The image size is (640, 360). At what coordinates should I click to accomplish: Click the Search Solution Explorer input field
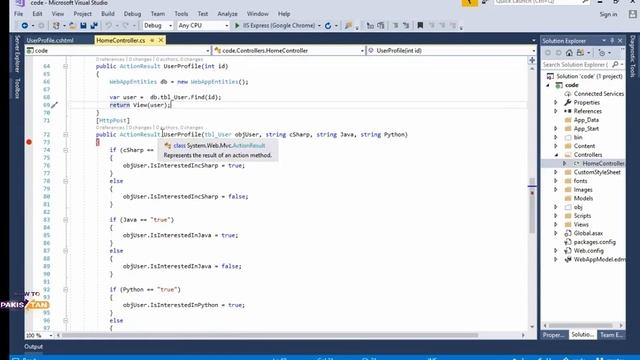pos(576,64)
